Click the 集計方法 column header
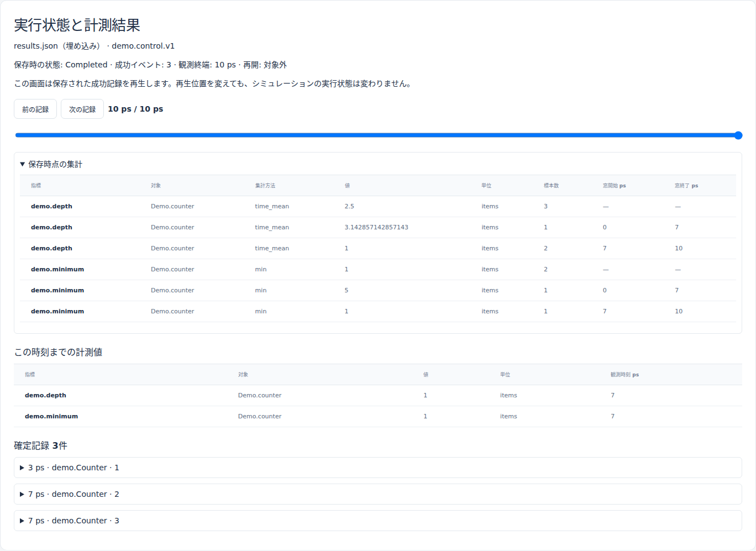 tap(265, 186)
